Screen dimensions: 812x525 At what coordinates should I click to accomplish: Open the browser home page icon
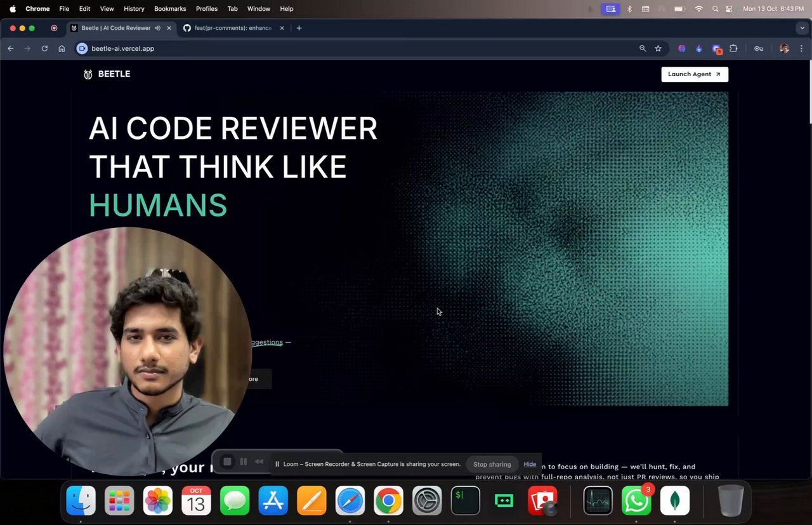[x=62, y=48]
